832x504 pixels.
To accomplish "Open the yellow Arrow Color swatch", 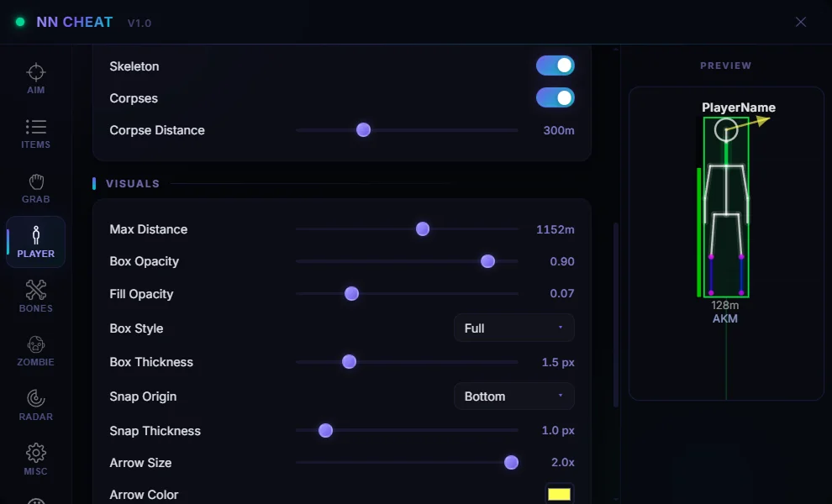I will coord(559,495).
